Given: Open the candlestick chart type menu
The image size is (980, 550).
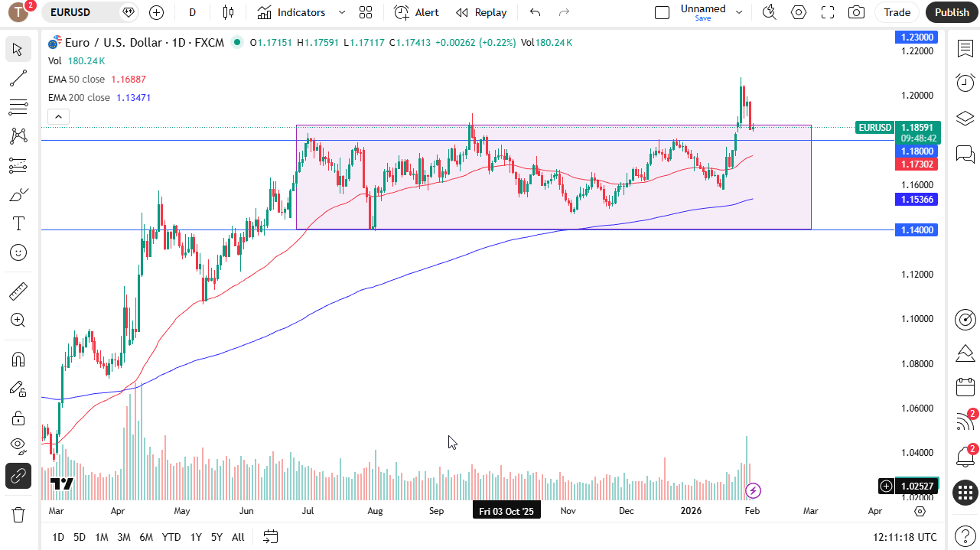Looking at the screenshot, I should point(228,12).
